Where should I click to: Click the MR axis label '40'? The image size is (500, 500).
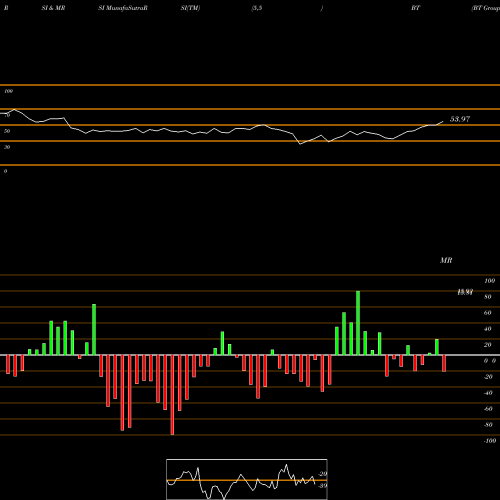pyautogui.click(x=488, y=329)
